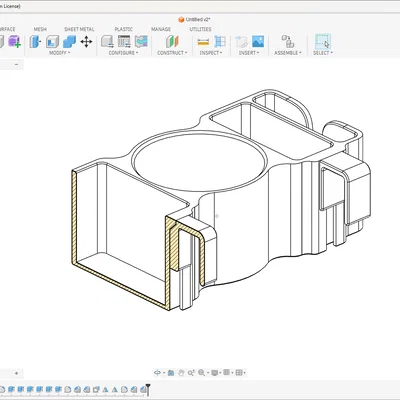The height and width of the screenshot is (400, 400).
Task: Open the CONFIGURE dropdown menu
Action: point(123,53)
